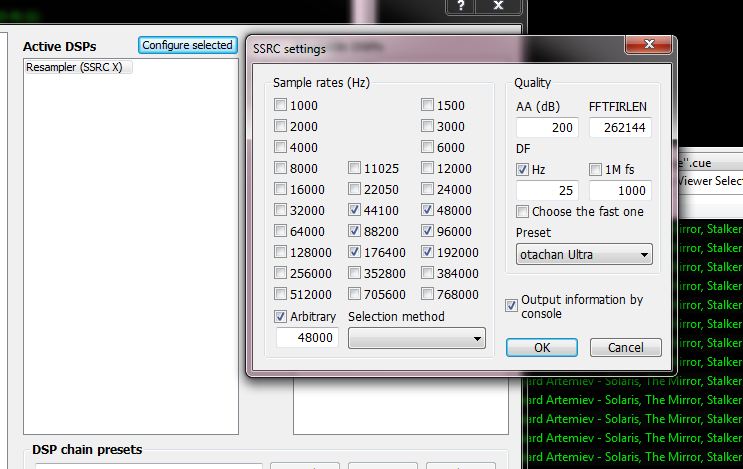Click the AA (dB) input field
Screen dimensions: 743x469
coord(548,128)
